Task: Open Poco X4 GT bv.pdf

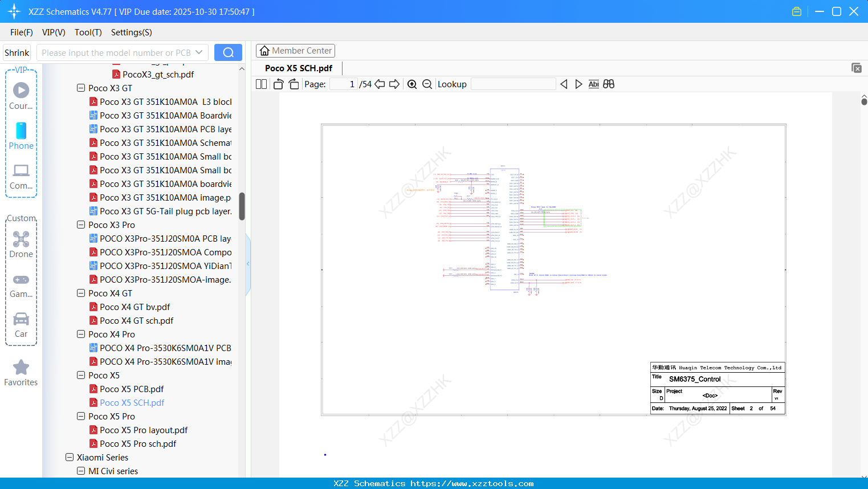Action: point(129,307)
